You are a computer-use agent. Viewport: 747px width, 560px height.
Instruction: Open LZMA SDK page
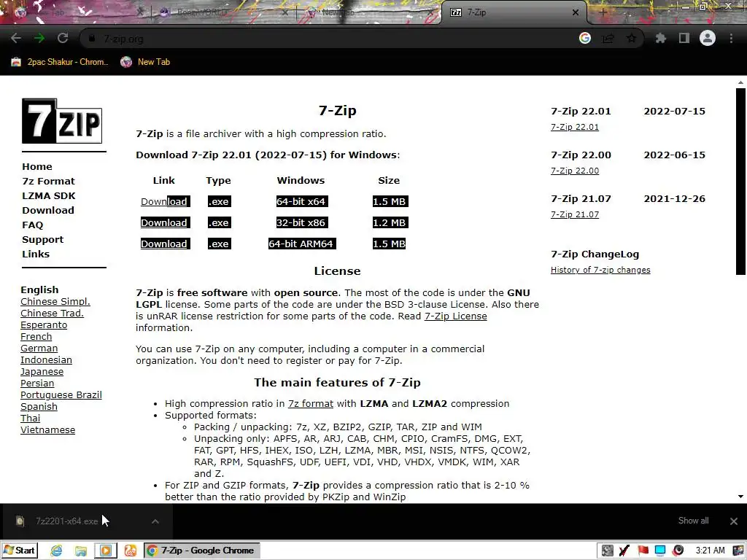(x=49, y=195)
